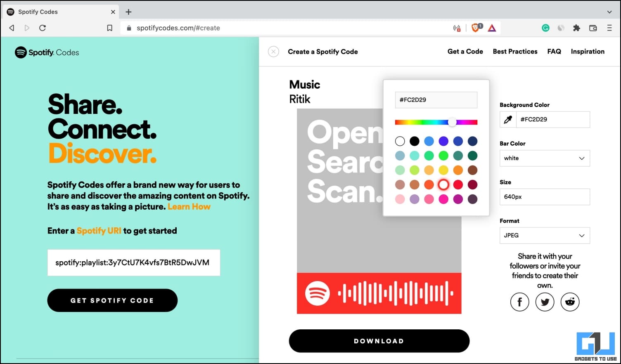Open a new browser tab
621x364 pixels.
point(128,12)
